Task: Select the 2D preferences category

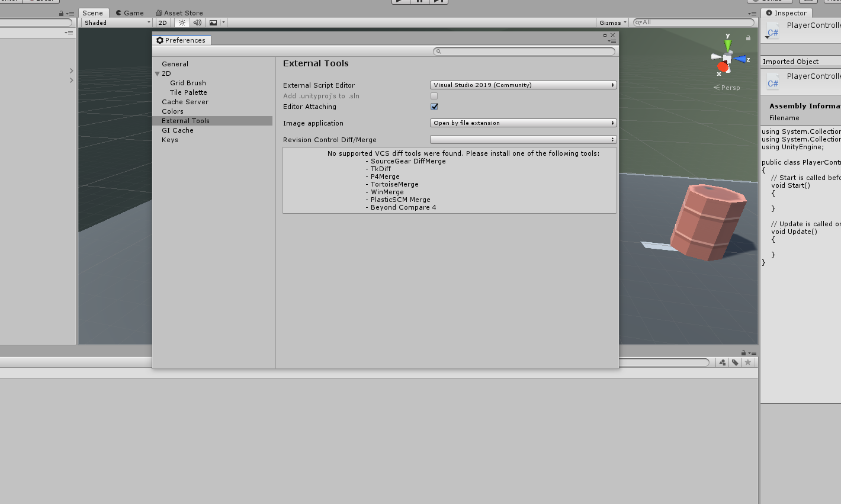Action: click(x=166, y=73)
